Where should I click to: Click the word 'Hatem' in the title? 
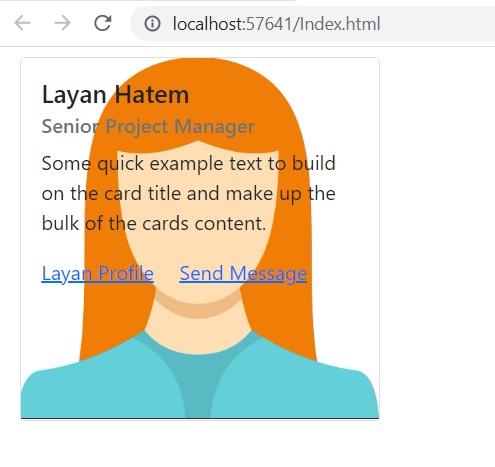(x=152, y=95)
